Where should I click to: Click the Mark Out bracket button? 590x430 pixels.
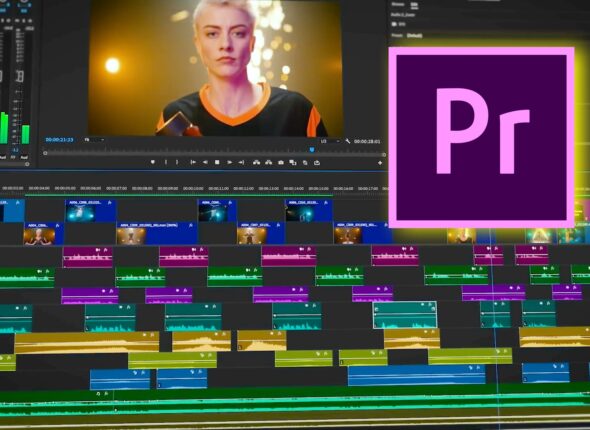(177, 162)
